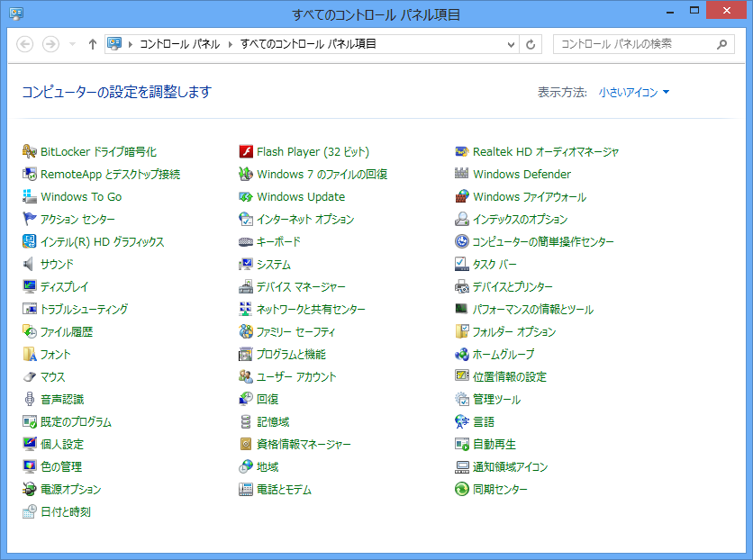Click the Realtek HD オーディオマネージャ icon
The image size is (753, 560).
tap(462, 151)
